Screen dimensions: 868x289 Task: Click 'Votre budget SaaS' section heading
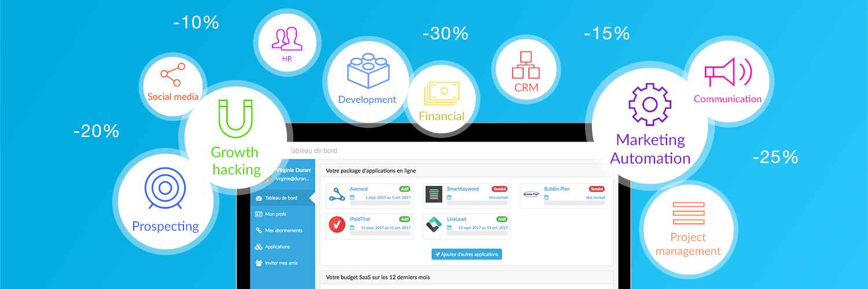click(x=378, y=277)
